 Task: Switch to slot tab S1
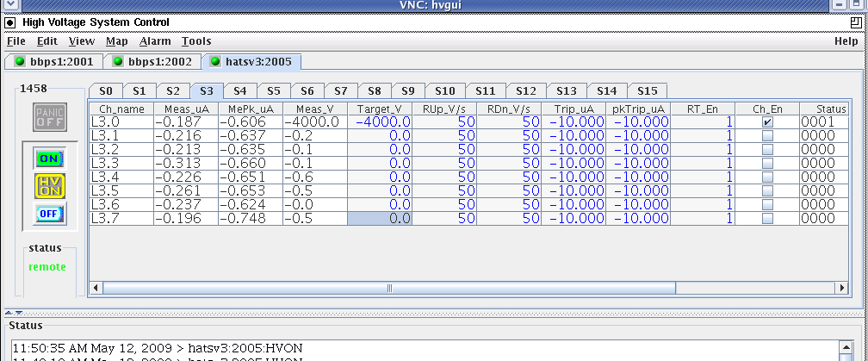[139, 91]
